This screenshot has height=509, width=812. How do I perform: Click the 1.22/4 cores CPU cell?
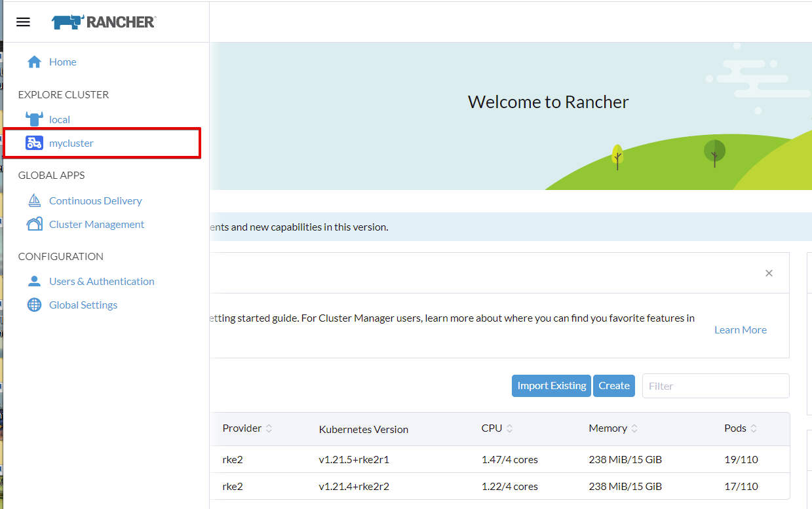coord(509,486)
